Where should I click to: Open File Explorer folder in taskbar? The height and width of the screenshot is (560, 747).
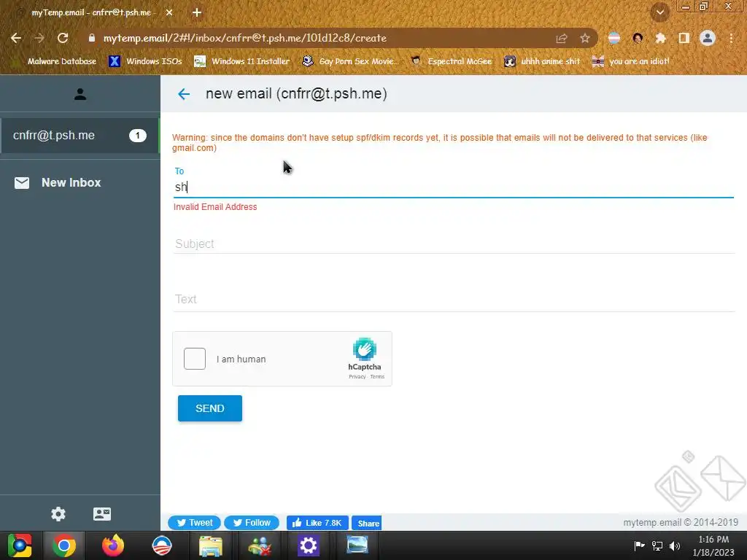pos(211,545)
